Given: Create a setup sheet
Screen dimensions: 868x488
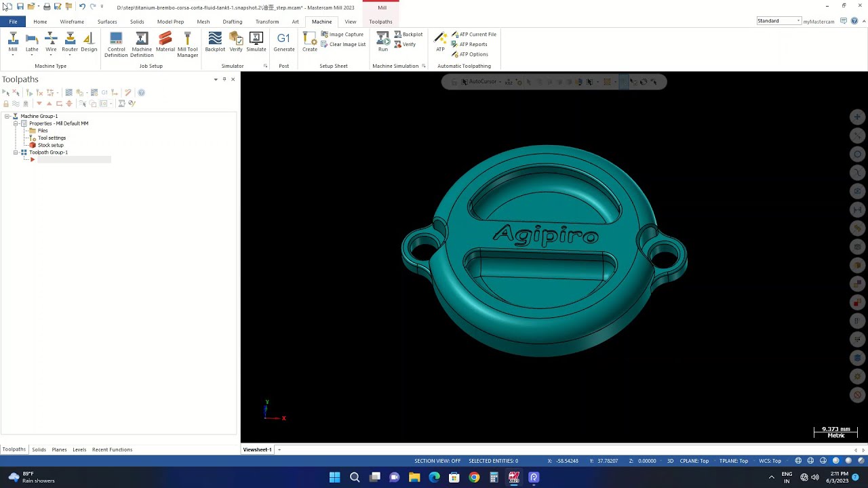Looking at the screenshot, I should coord(310,43).
